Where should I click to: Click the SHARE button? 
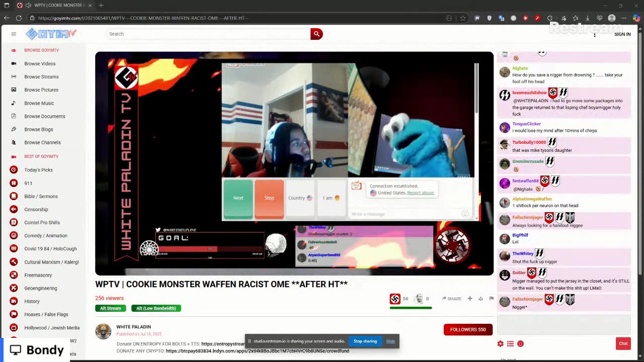[x=452, y=299]
